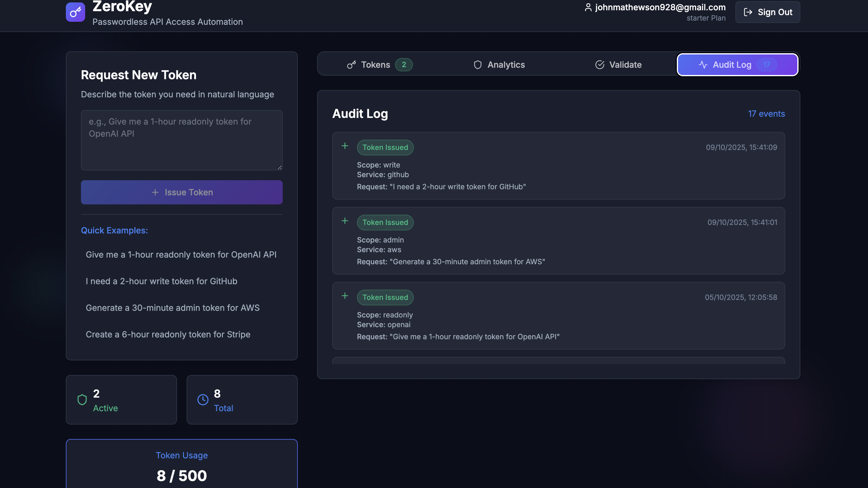Click plus icon on AWS token event
The width and height of the screenshot is (868, 488).
[x=345, y=221]
